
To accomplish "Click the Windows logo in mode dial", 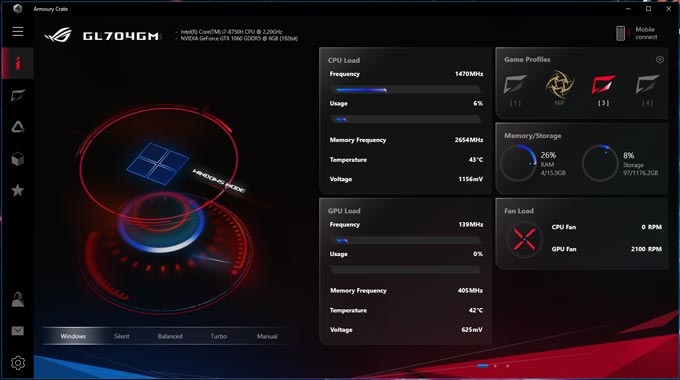I will click(x=158, y=164).
